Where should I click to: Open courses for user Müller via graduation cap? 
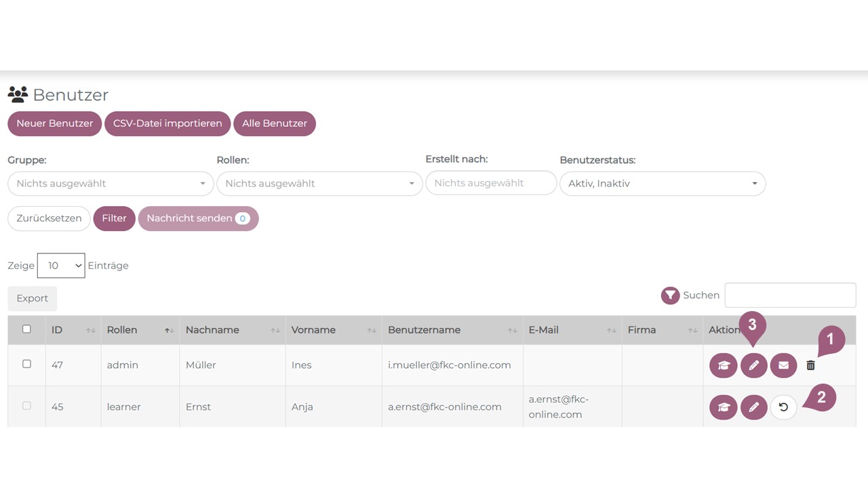point(723,365)
